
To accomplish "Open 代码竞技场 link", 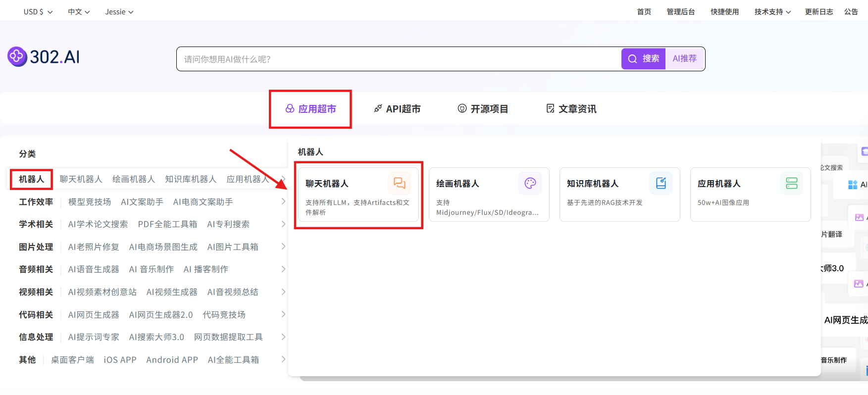I will 224,315.
